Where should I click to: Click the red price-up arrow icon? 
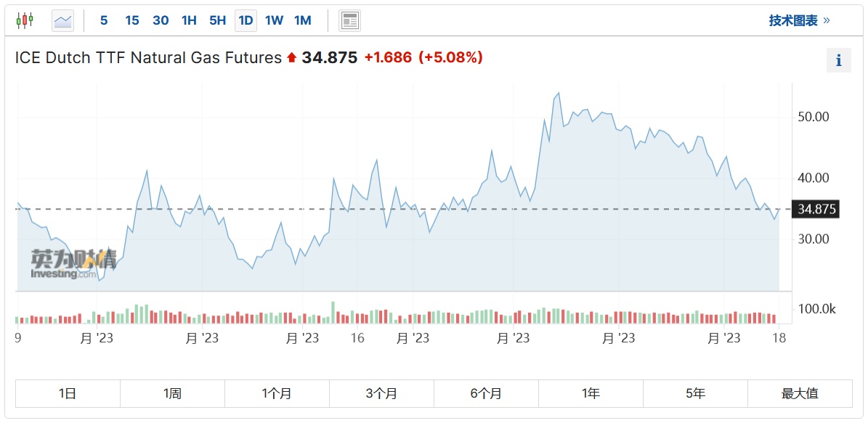[x=292, y=58]
